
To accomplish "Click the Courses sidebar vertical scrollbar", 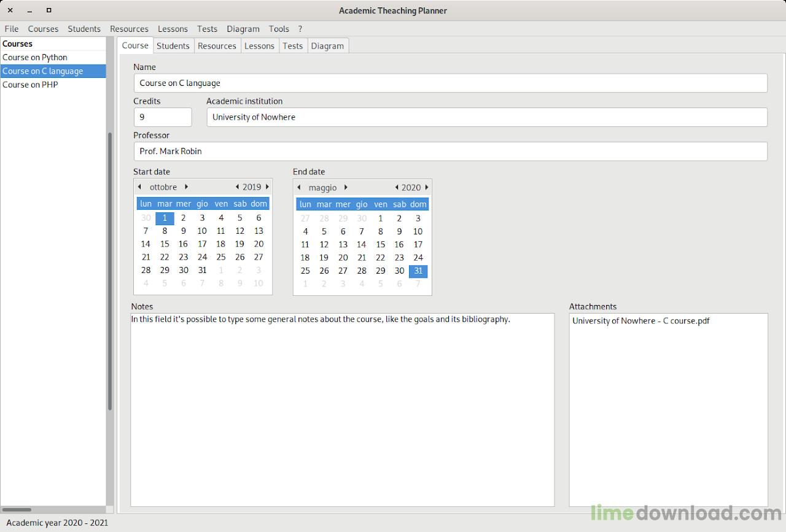I will pyautogui.click(x=110, y=270).
